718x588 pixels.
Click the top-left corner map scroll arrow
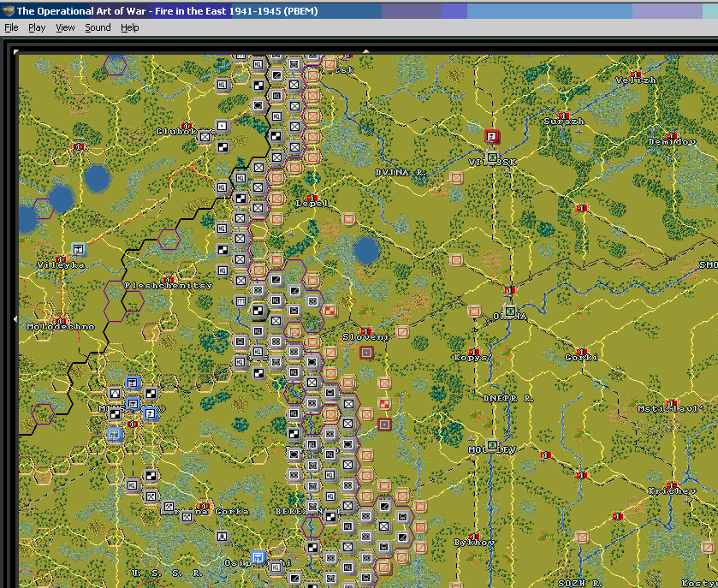tap(16, 51)
